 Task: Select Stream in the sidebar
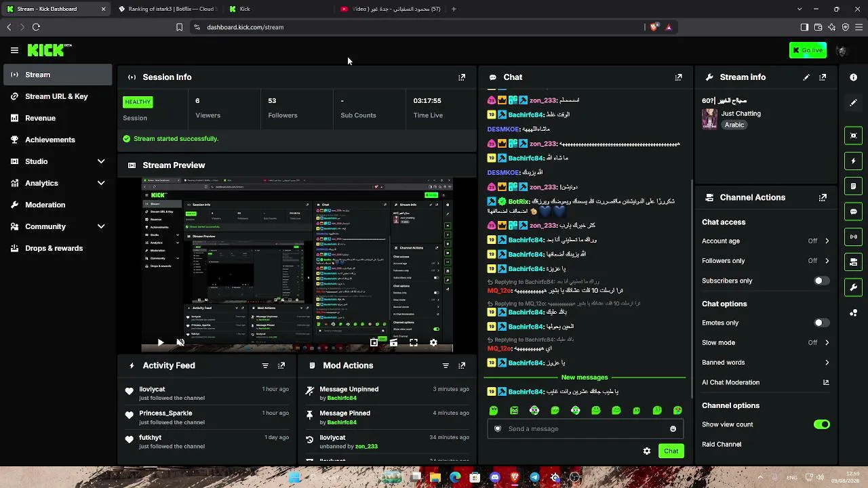pos(58,75)
